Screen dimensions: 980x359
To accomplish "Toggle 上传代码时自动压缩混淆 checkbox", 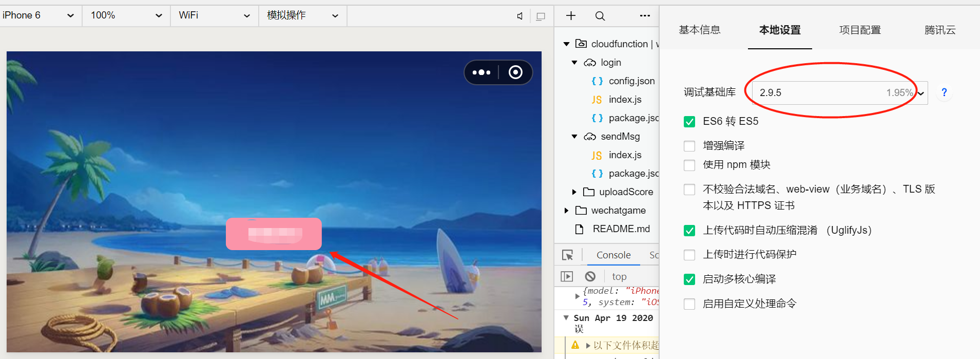I will (x=689, y=231).
